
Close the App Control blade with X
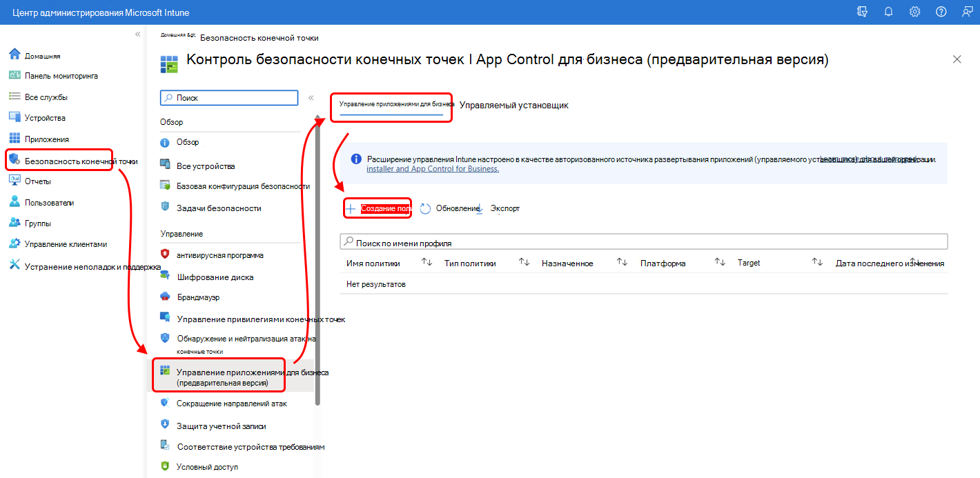[x=957, y=59]
